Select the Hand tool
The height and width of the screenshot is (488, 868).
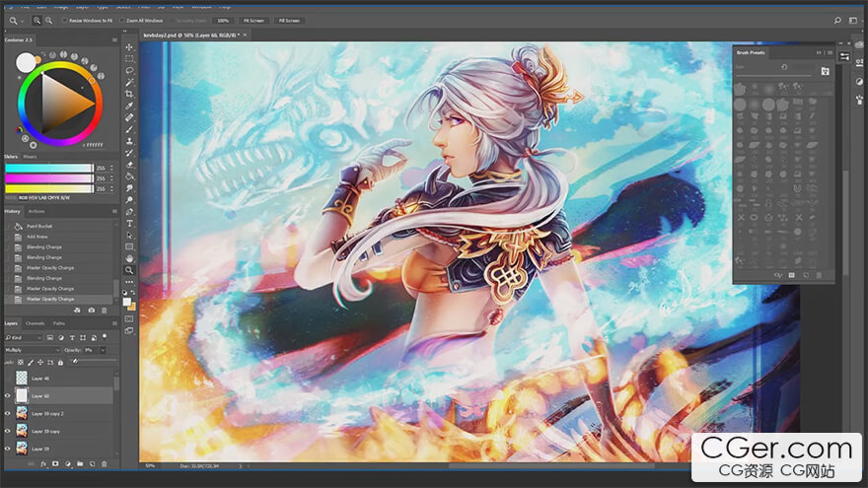coord(129,258)
